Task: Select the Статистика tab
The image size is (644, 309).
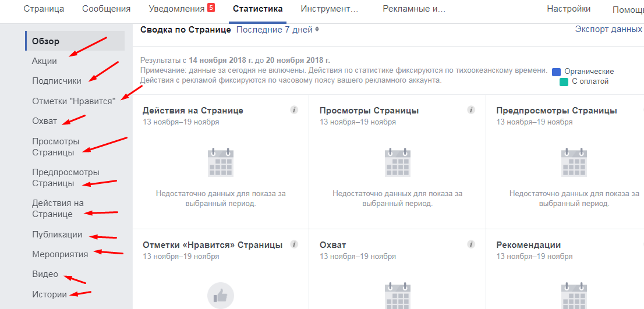Action: tap(257, 9)
